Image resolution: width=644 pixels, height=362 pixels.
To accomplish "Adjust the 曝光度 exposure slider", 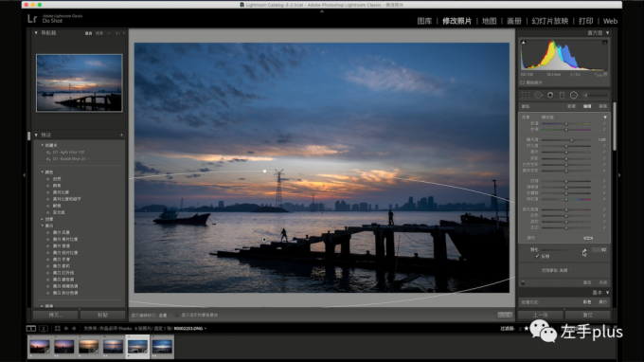I will pyautogui.click(x=571, y=140).
